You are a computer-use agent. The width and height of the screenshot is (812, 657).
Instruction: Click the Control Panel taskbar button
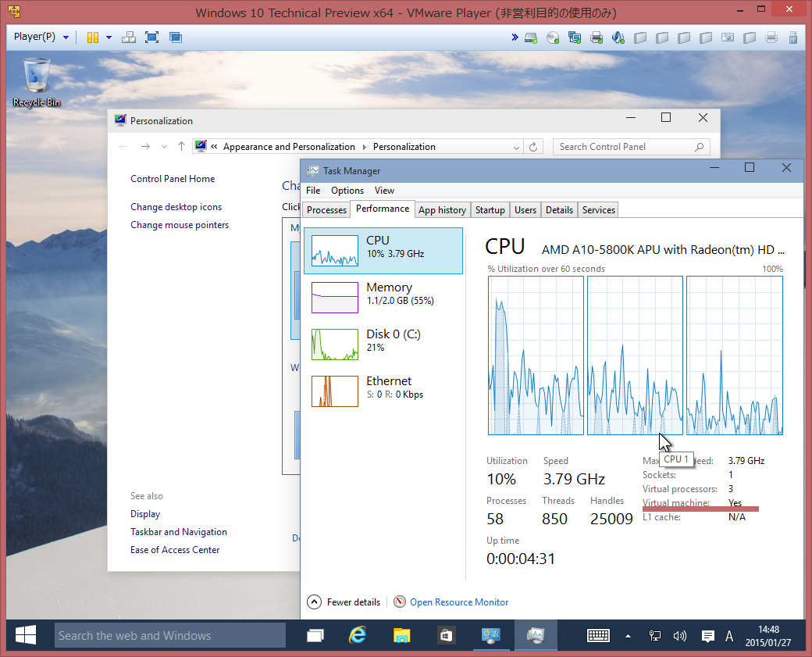(491, 635)
